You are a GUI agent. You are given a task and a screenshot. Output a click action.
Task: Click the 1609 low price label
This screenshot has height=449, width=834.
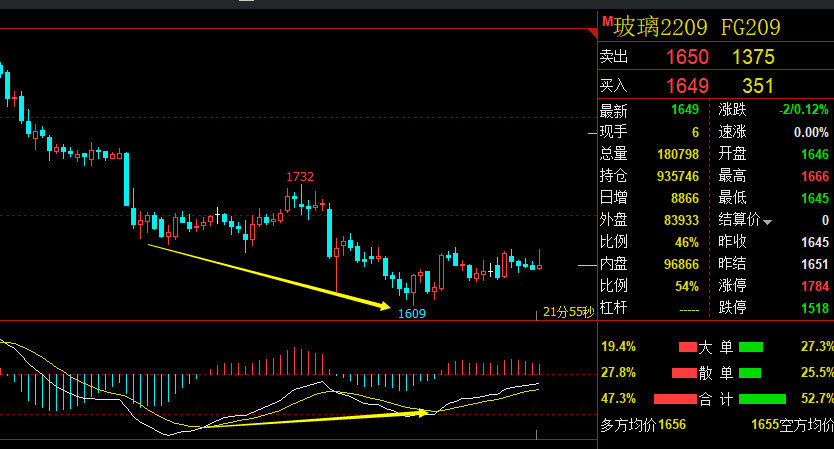412,314
